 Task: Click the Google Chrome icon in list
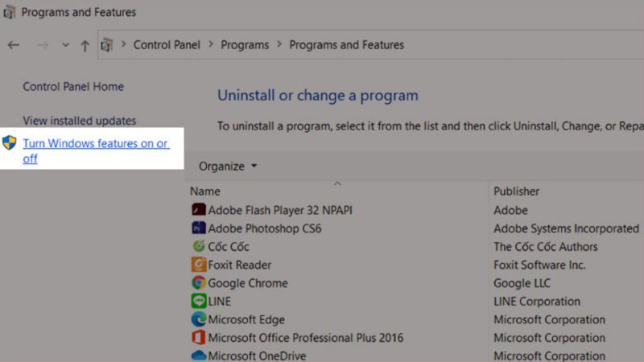[198, 283]
